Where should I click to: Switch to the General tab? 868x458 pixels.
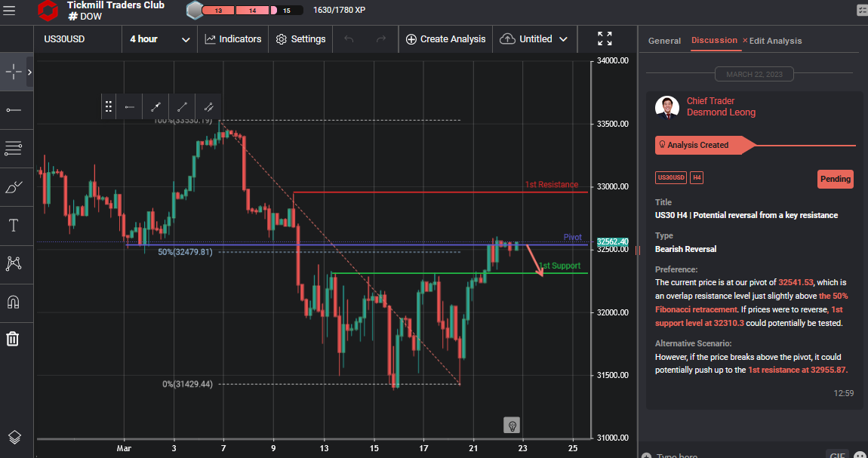point(664,41)
